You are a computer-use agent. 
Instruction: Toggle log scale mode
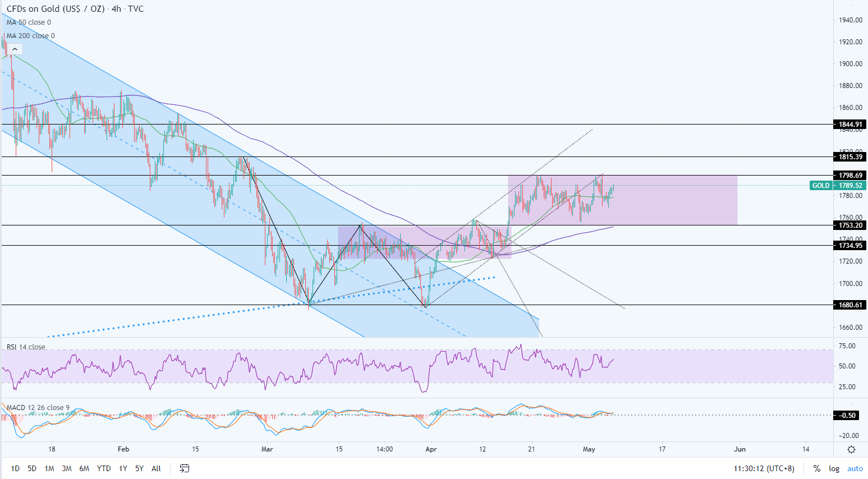(834, 468)
